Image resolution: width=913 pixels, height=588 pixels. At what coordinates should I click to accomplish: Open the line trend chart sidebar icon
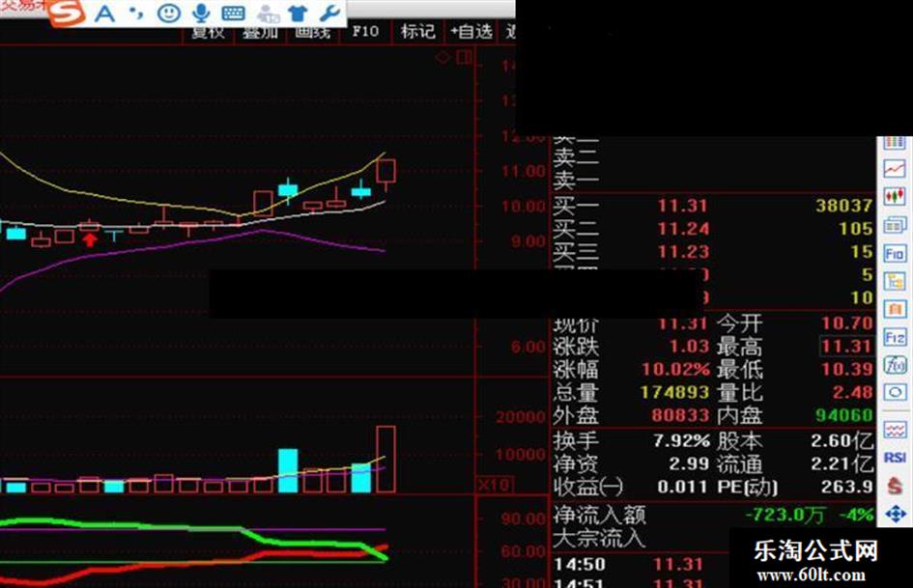pyautogui.click(x=895, y=168)
